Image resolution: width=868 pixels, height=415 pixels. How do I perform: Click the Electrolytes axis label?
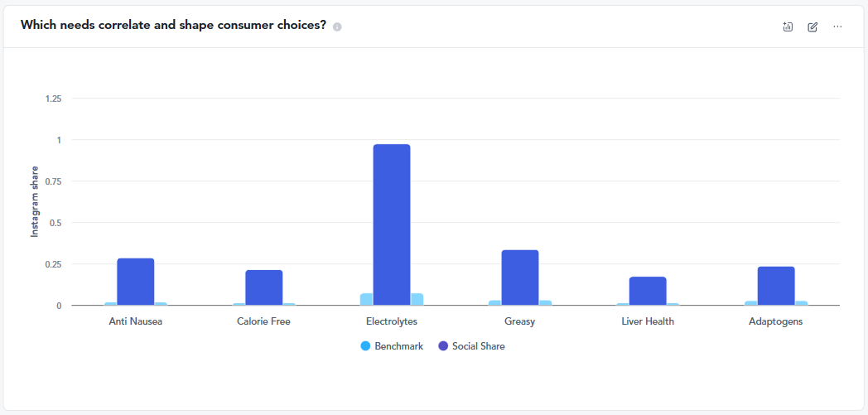pyautogui.click(x=392, y=321)
